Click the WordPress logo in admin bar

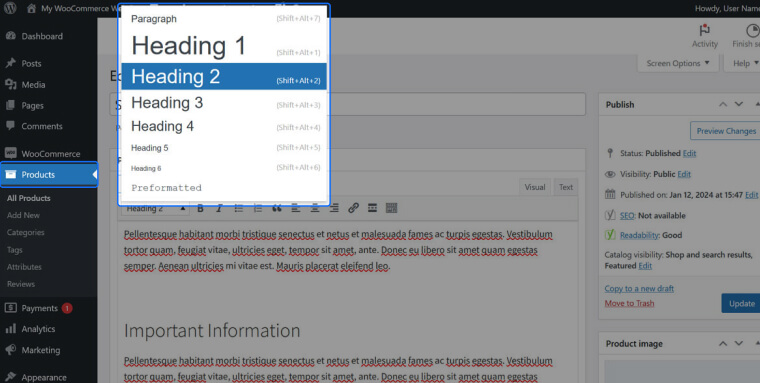coord(10,8)
